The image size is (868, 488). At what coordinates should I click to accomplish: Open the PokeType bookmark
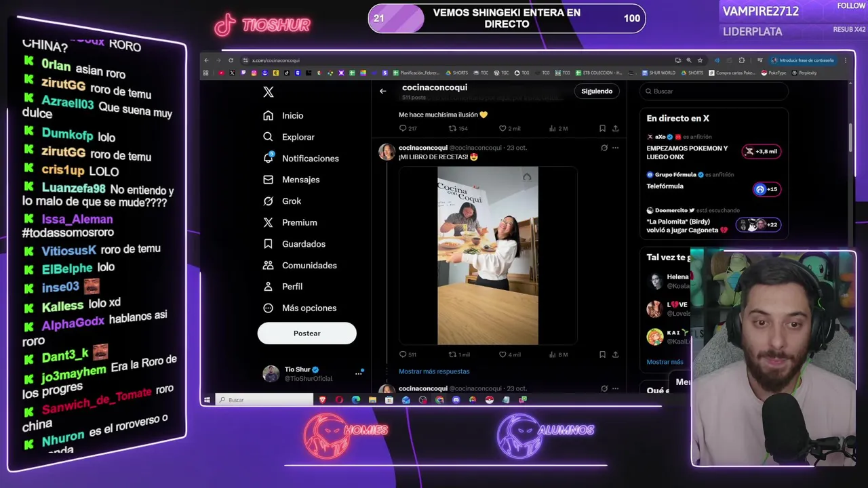click(x=773, y=73)
